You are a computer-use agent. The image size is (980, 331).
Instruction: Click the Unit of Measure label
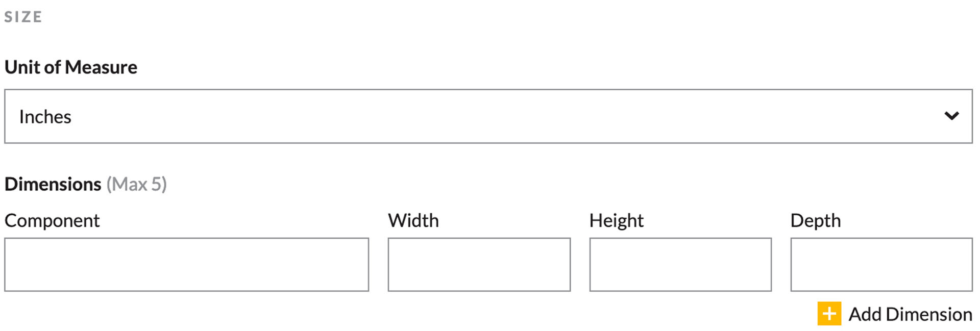point(71,67)
